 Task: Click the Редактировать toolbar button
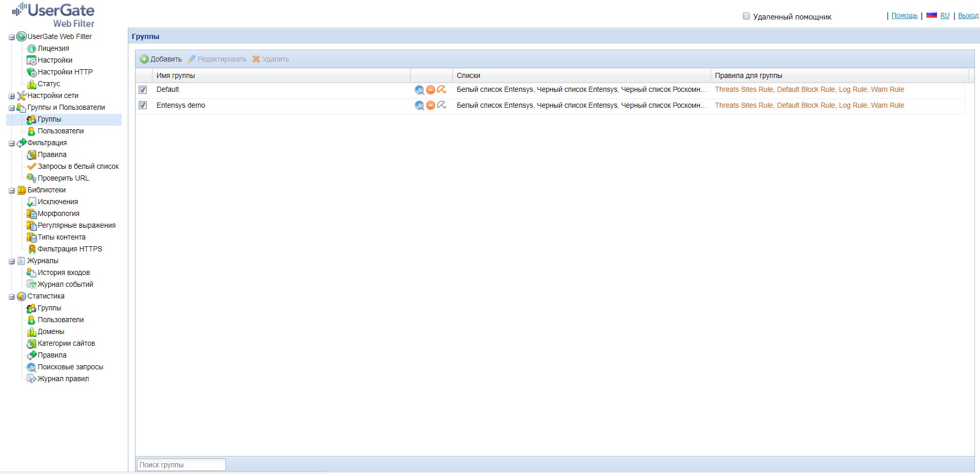217,59
